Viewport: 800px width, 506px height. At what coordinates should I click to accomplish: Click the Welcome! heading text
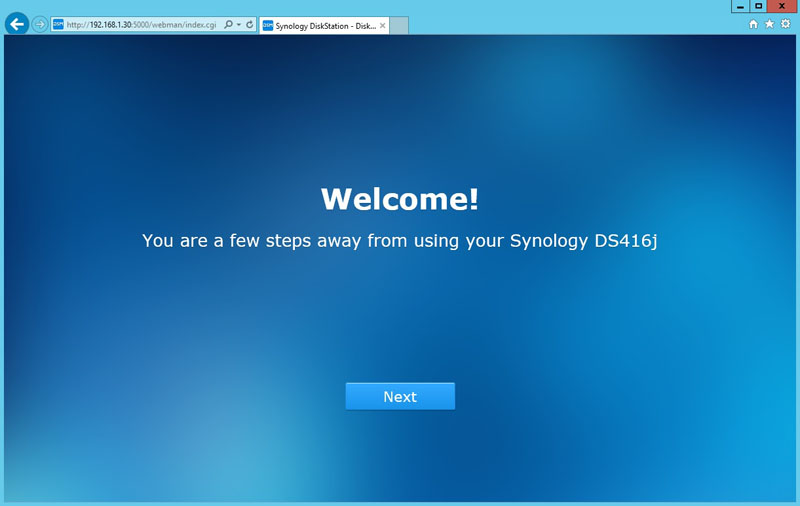[x=400, y=198]
